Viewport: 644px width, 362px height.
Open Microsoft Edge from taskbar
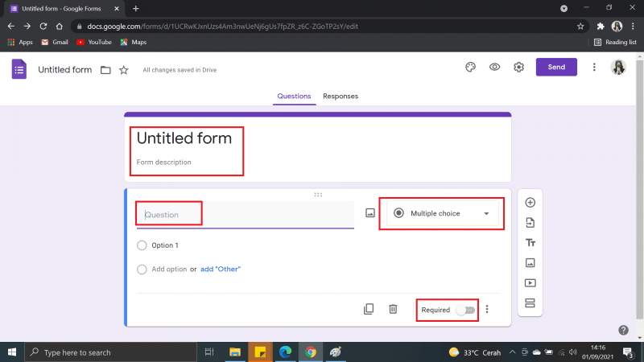[x=285, y=352]
